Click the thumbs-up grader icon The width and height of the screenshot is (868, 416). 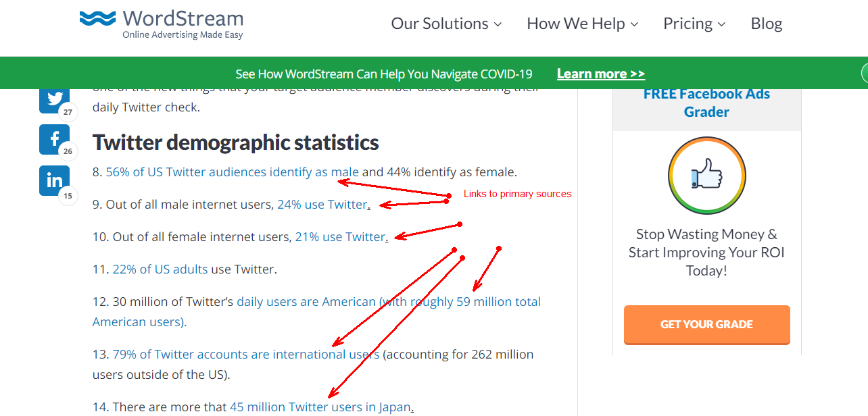pyautogui.click(x=706, y=176)
